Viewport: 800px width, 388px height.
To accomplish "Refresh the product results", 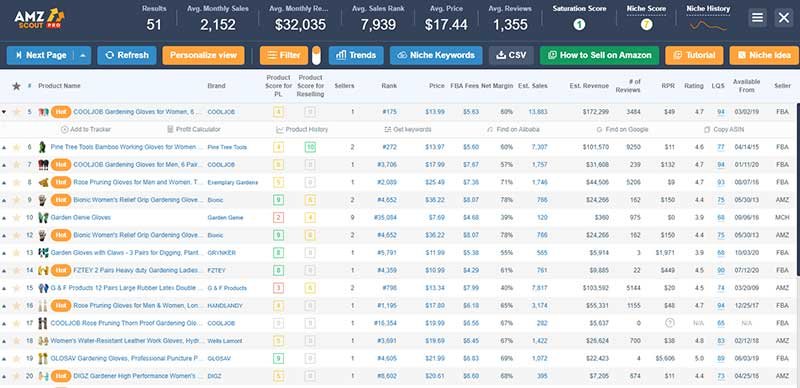I will [x=127, y=55].
